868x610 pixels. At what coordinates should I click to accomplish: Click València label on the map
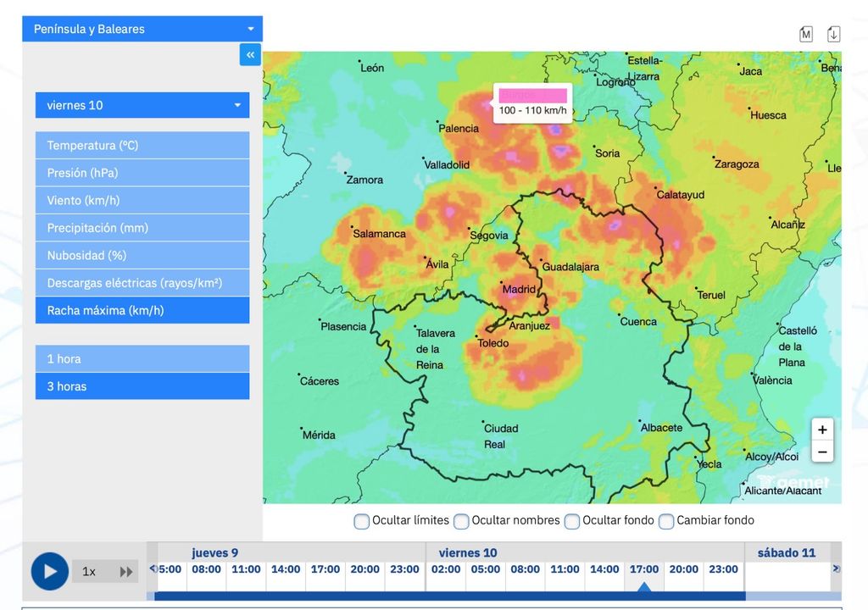(772, 380)
